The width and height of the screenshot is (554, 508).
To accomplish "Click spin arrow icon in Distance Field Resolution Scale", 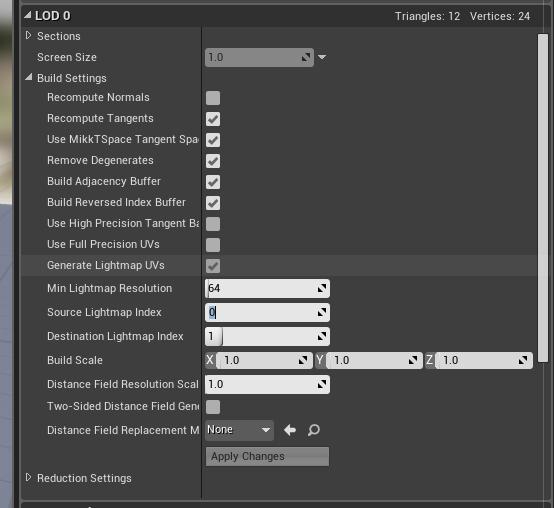I will (x=322, y=384).
